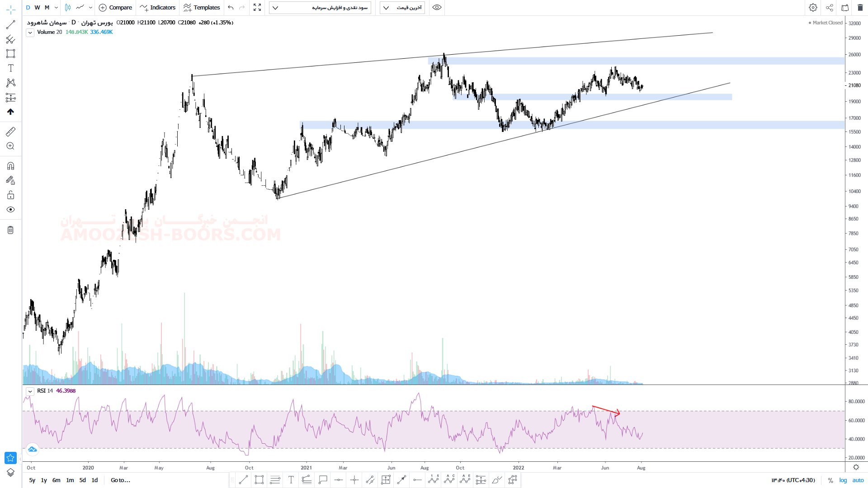
Task: Click the Go to... button
Action: coord(120,480)
